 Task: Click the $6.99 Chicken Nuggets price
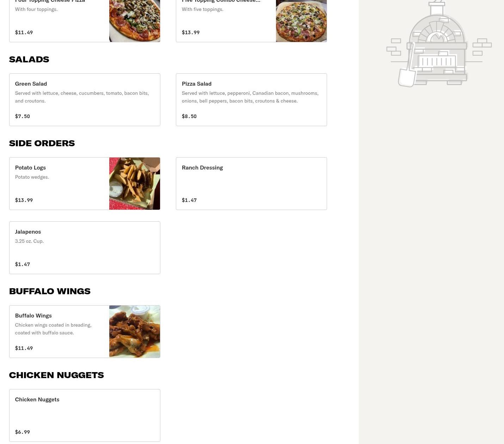23,432
